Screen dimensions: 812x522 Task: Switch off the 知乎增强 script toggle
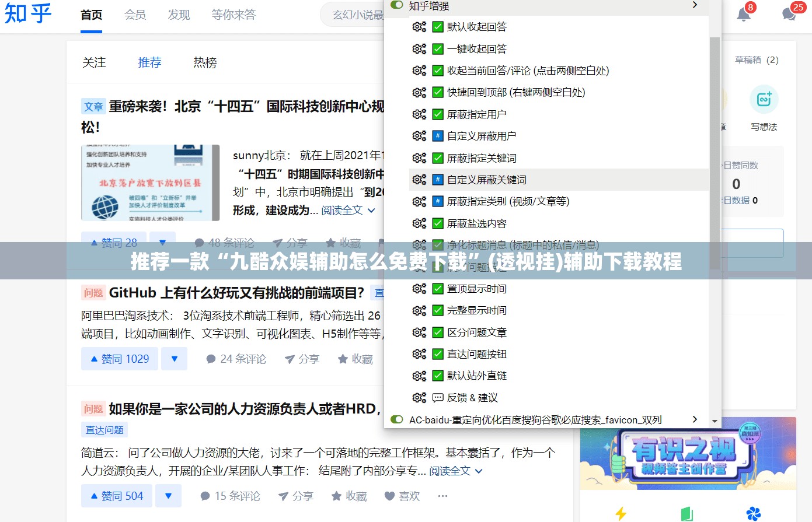[397, 5]
